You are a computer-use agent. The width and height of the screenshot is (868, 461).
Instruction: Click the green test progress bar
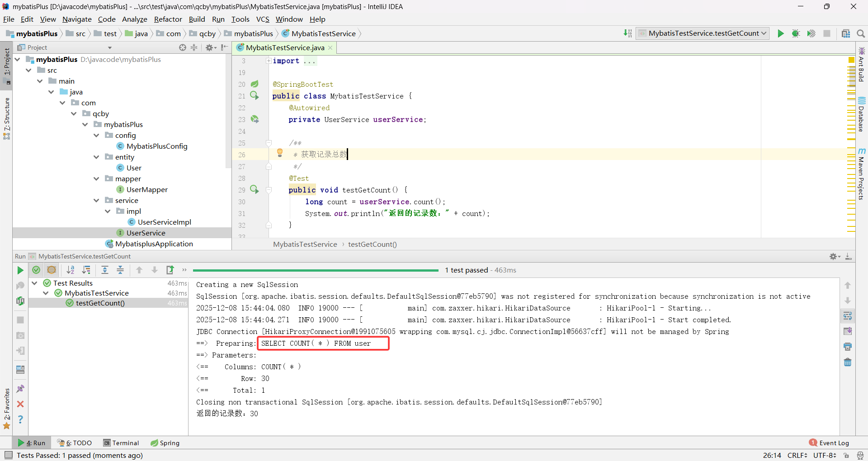click(x=316, y=270)
